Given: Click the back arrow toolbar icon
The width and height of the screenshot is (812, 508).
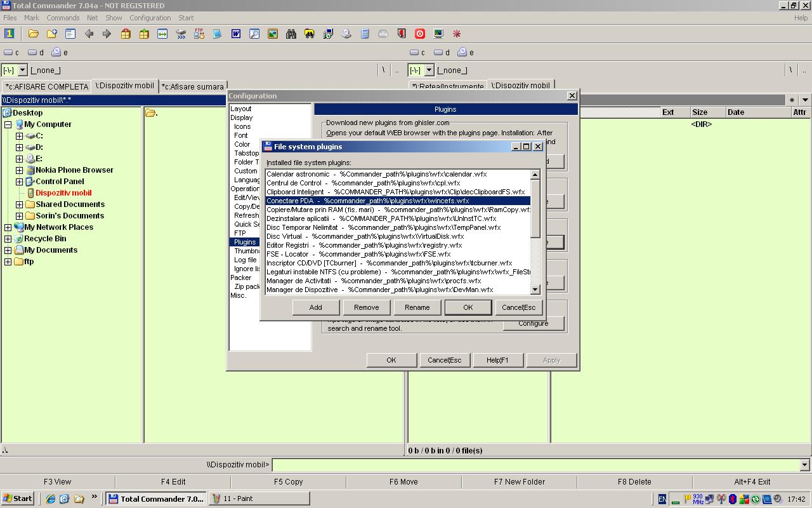Looking at the screenshot, I should 89,34.
